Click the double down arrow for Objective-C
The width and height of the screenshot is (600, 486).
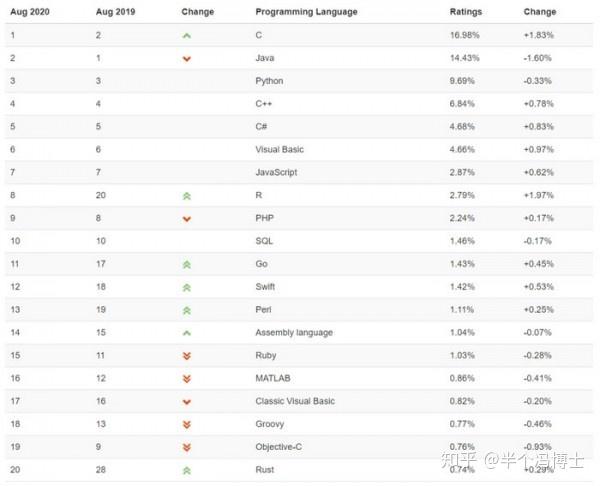click(186, 447)
